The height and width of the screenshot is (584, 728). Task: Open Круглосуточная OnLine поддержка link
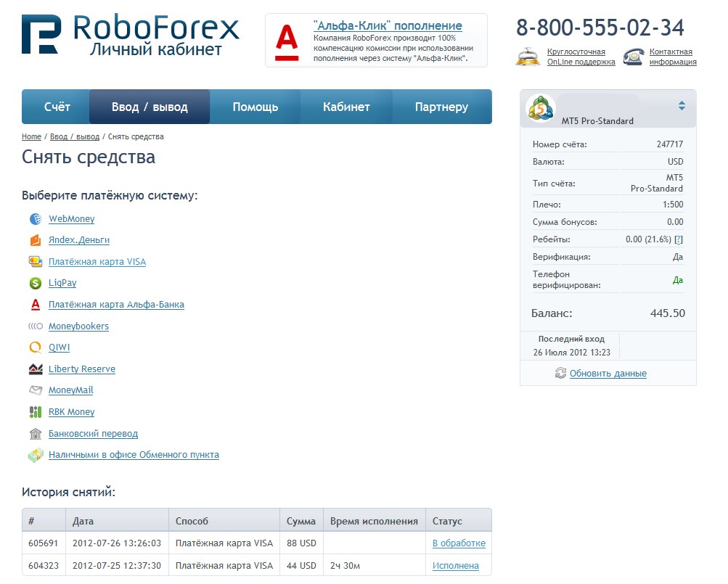pos(581,57)
